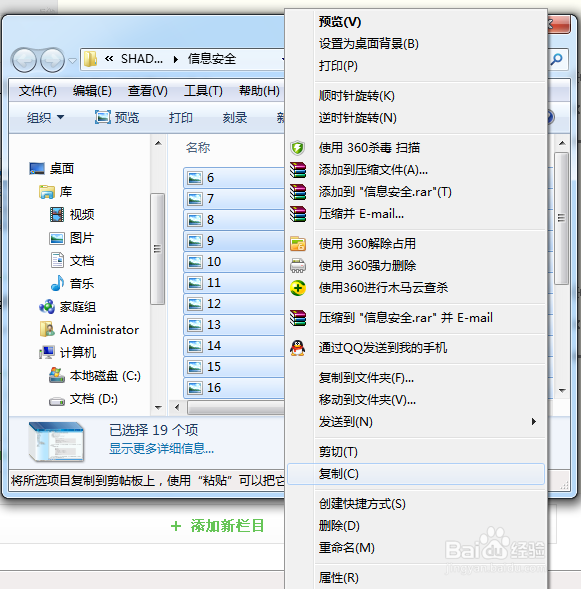The width and height of the screenshot is (581, 589).
Task: Click the 视频 film icon in sidebar
Action: pos(57,214)
